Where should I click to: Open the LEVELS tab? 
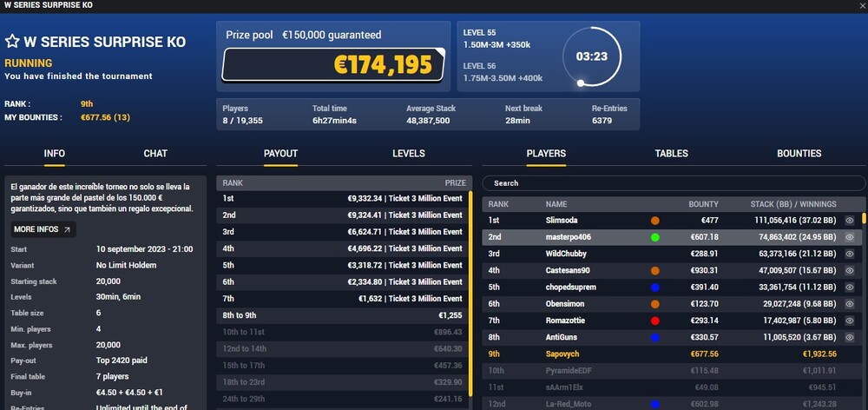[409, 154]
